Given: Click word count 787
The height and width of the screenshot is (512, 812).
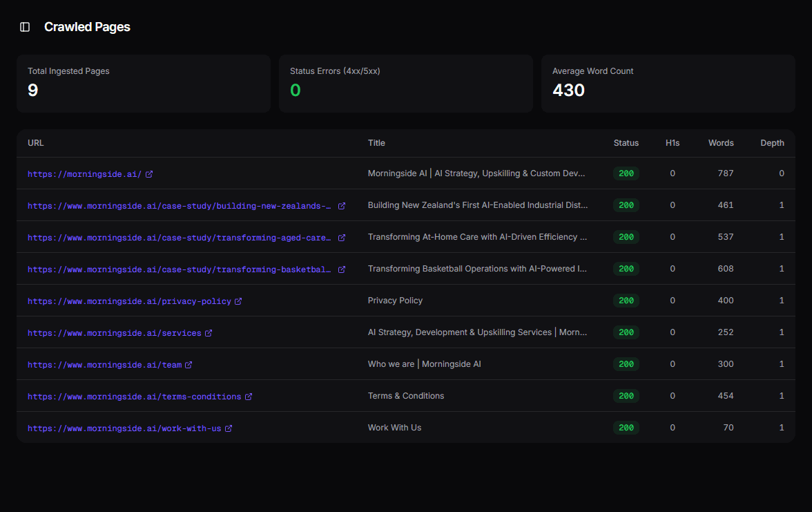Looking at the screenshot, I should (x=726, y=173).
